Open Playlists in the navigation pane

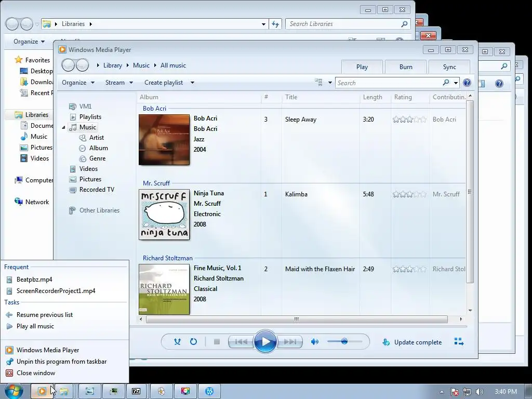click(90, 117)
